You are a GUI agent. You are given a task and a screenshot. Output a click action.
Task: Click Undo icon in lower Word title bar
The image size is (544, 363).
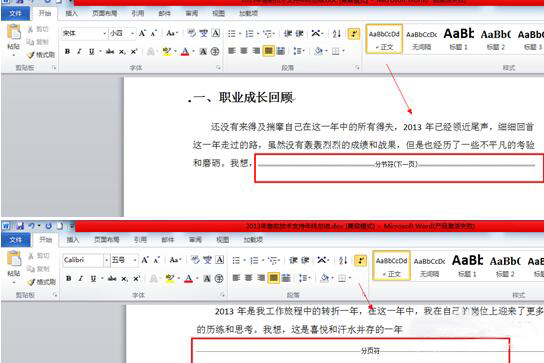pos(32,226)
